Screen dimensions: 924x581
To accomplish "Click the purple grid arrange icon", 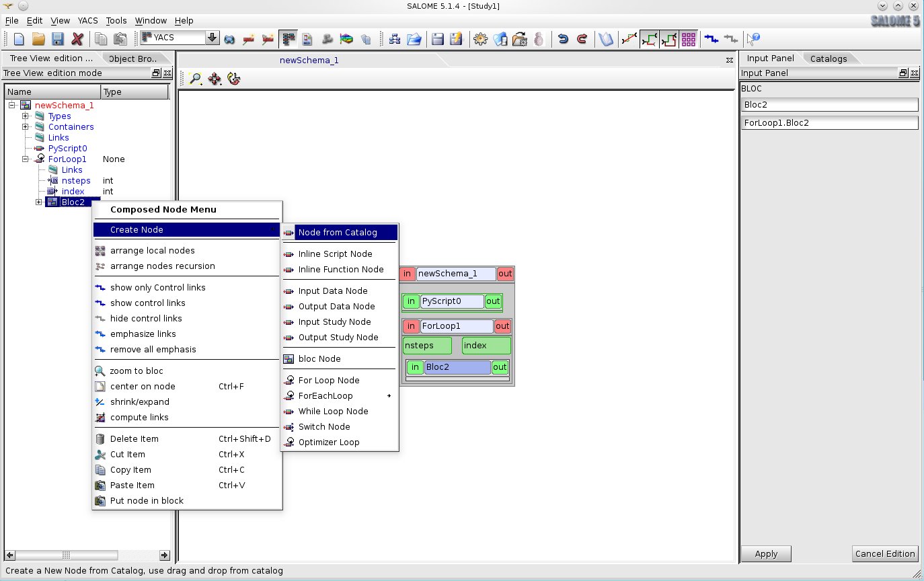I will click(x=689, y=39).
